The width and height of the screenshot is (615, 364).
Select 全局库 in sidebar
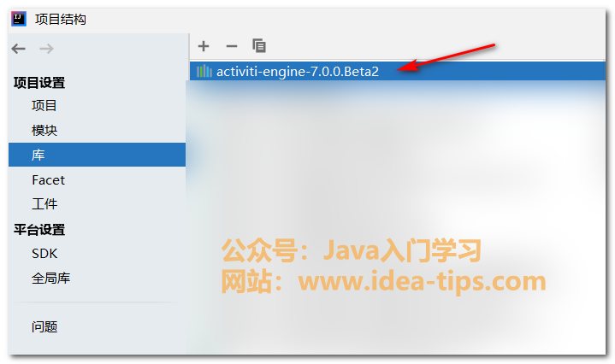click(x=51, y=279)
